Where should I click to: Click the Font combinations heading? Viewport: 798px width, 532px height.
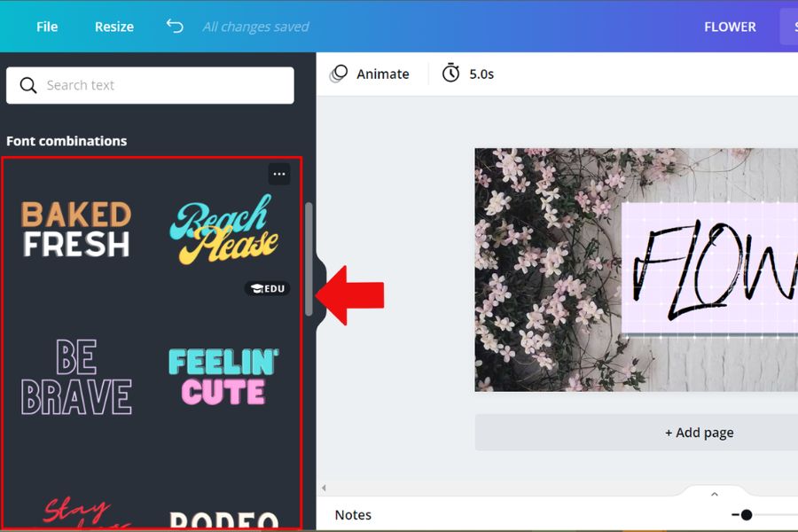tap(66, 141)
